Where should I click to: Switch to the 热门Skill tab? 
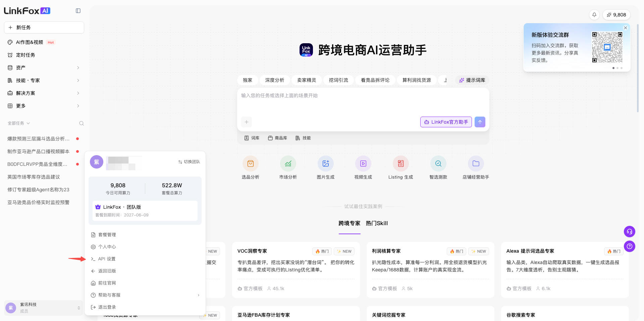click(x=377, y=223)
